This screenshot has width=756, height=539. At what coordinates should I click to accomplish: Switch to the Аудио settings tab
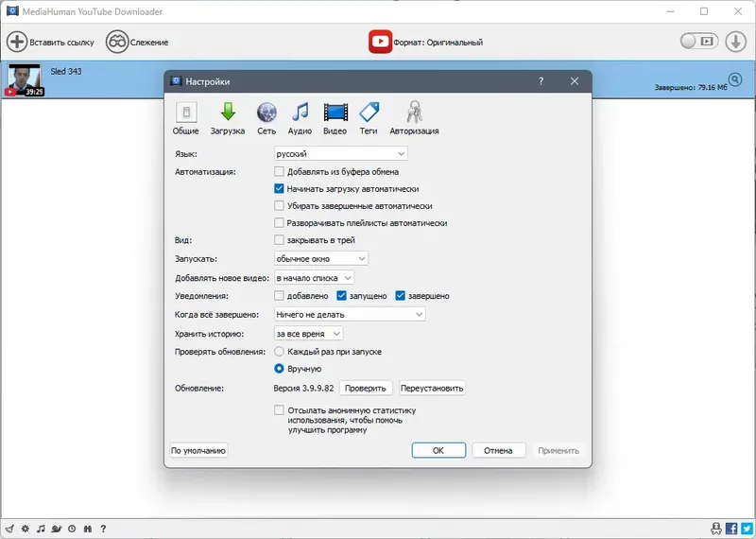pyautogui.click(x=300, y=118)
